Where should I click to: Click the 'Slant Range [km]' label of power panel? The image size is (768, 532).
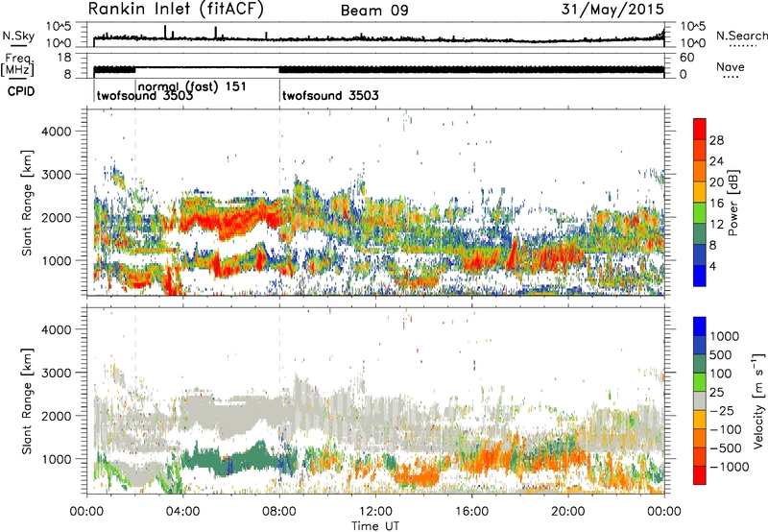28,203
